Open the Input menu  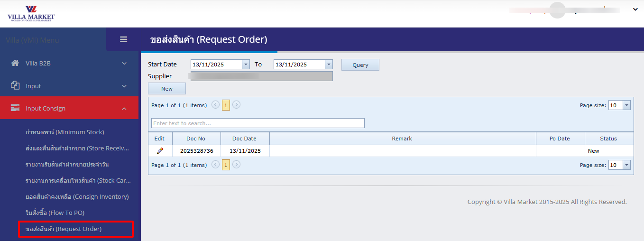tap(69, 86)
